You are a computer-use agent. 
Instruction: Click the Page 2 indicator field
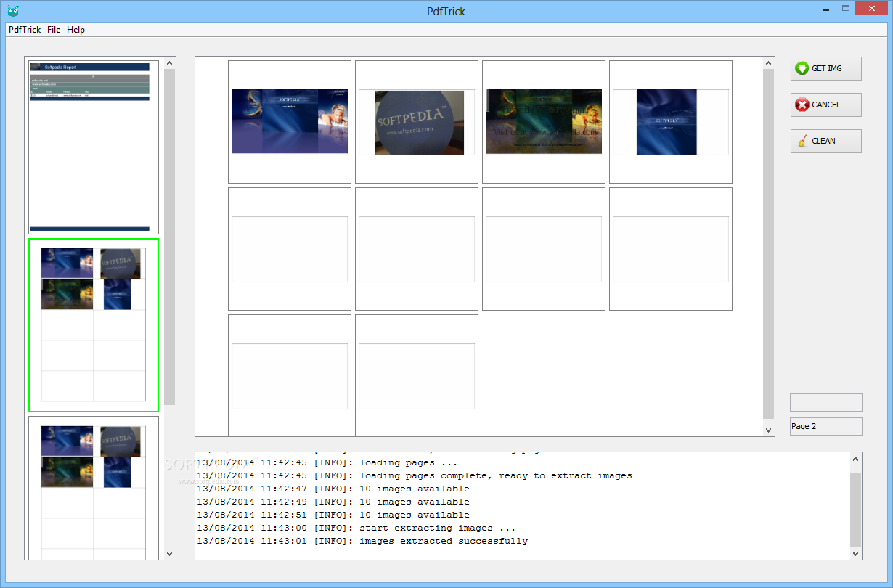pos(826,426)
